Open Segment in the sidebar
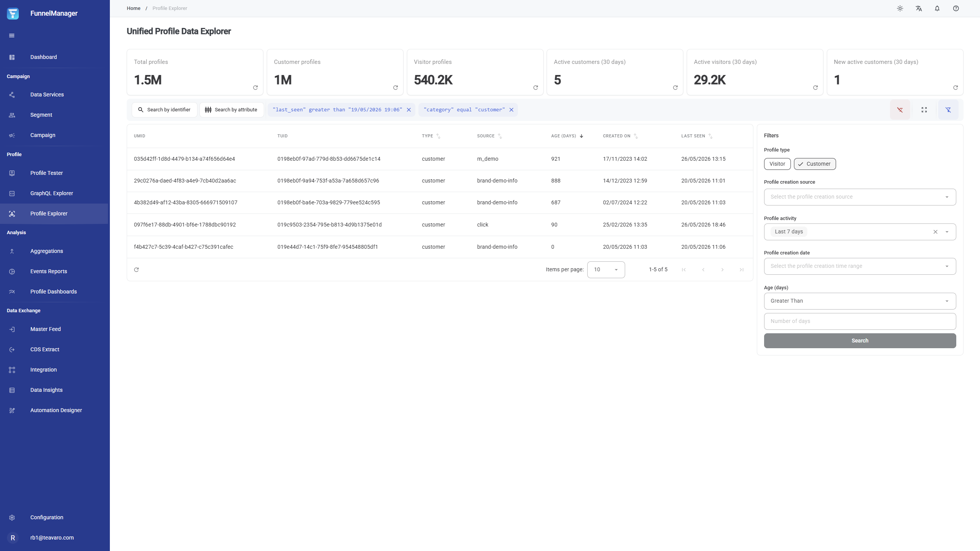The image size is (980, 551). (54, 115)
